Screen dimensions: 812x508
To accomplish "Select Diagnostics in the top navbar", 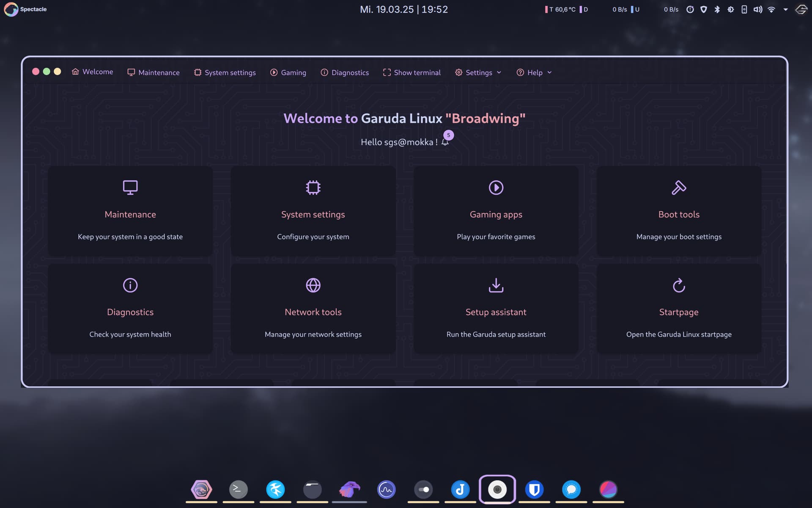I will point(345,72).
